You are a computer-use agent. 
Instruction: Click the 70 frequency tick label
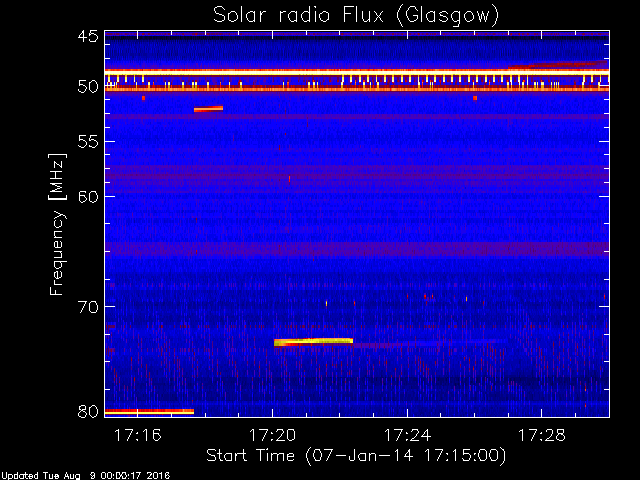(88, 307)
